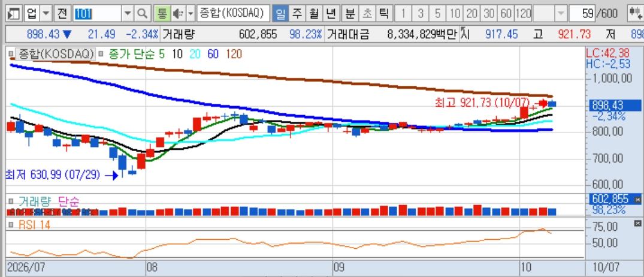
Task: Click the 최고 921.73 (10/07) high marker
Action: (x=483, y=103)
